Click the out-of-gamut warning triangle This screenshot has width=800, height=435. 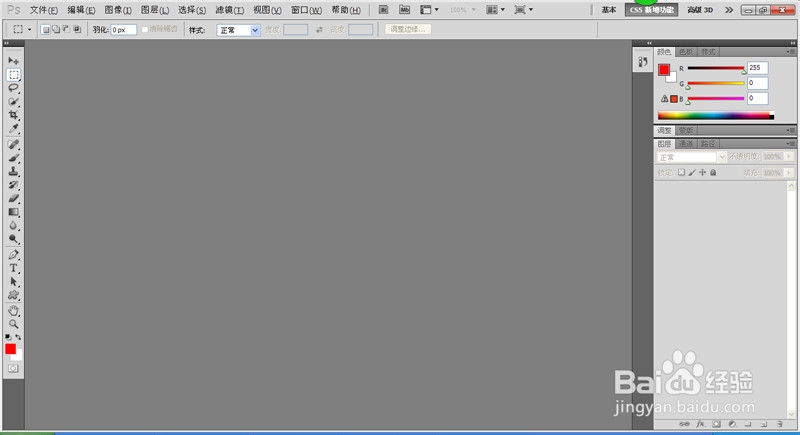[x=664, y=98]
